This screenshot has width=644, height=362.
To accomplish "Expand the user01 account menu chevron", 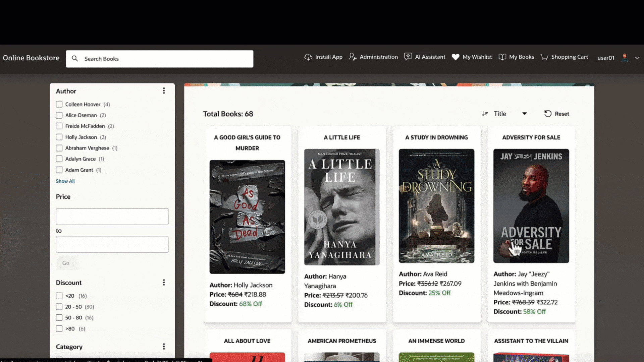I will click(x=637, y=58).
